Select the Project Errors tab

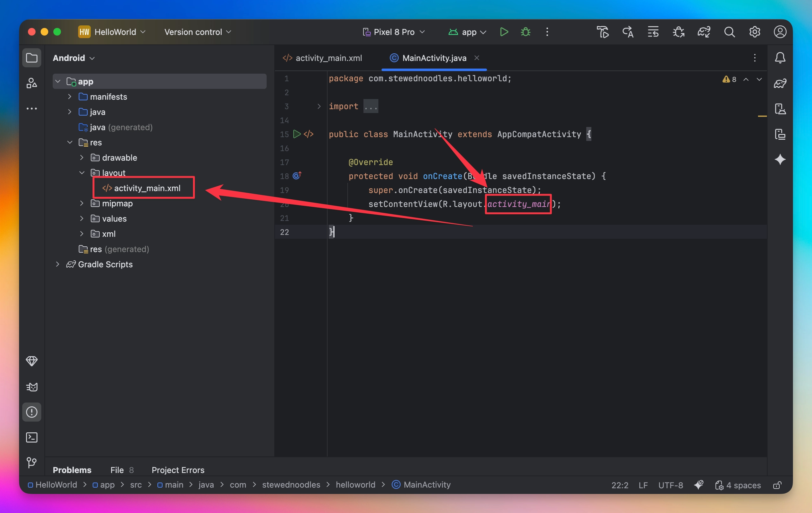(178, 470)
